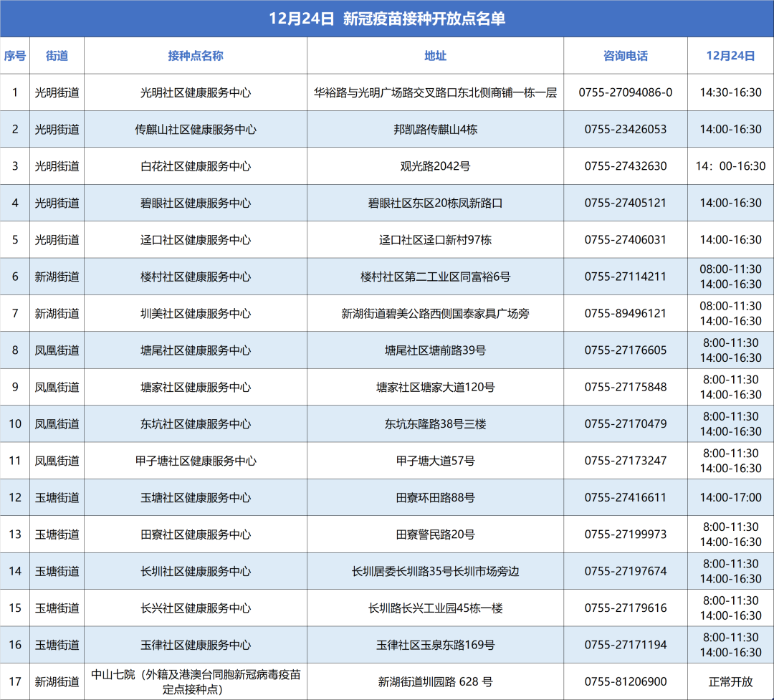Select address 观光路2042号
Image resolution: width=774 pixels, height=700 pixels.
coord(435,166)
